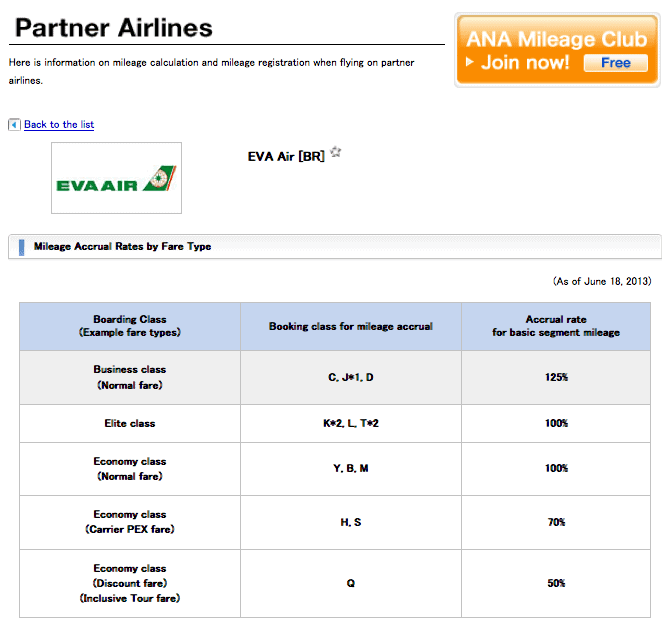The height and width of the screenshot is (633, 669).
Task: Click the Elite class cell
Action: point(130,424)
